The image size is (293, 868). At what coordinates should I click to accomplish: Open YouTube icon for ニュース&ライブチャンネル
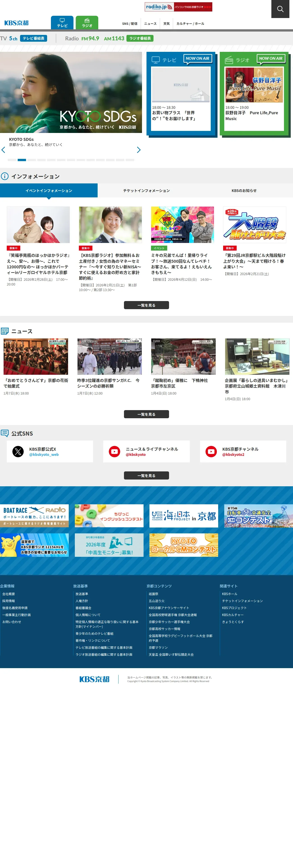(115, 452)
